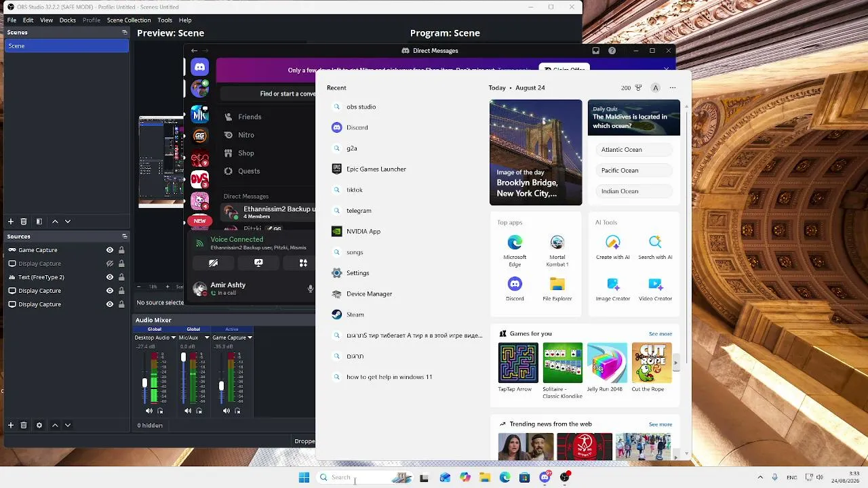868x488 pixels.
Task: Open Game Capture mixer options dropdown arrow
Action: (250, 338)
